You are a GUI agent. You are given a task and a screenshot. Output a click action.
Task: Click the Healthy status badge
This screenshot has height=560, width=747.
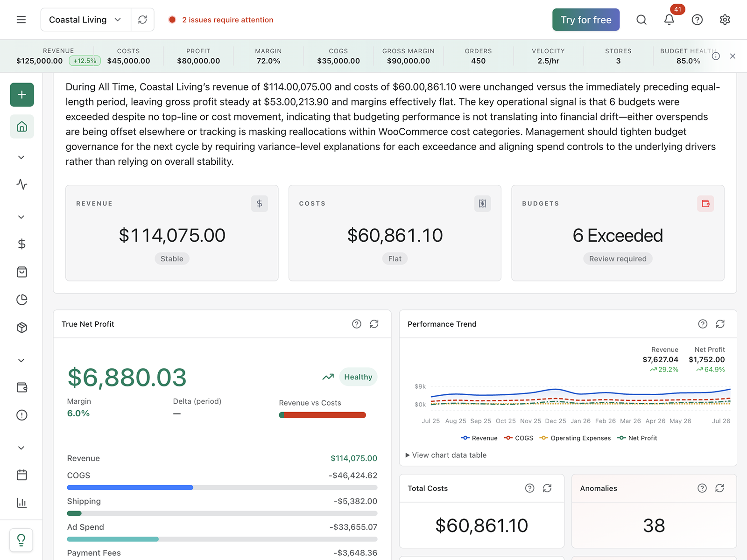tap(358, 377)
